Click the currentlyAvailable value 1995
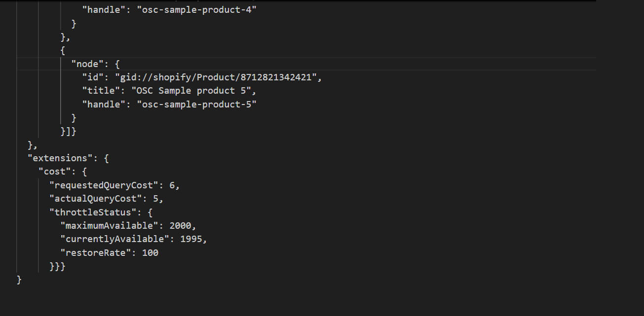644x316 pixels. [x=191, y=239]
